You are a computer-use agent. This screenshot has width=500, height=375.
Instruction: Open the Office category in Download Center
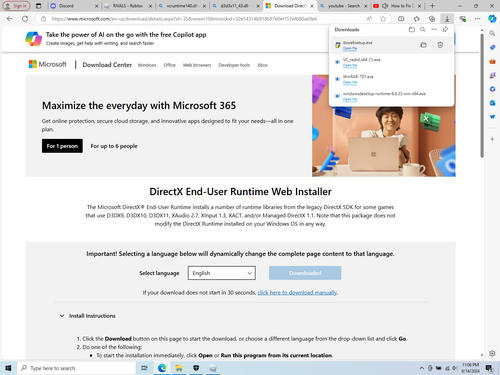point(169,65)
